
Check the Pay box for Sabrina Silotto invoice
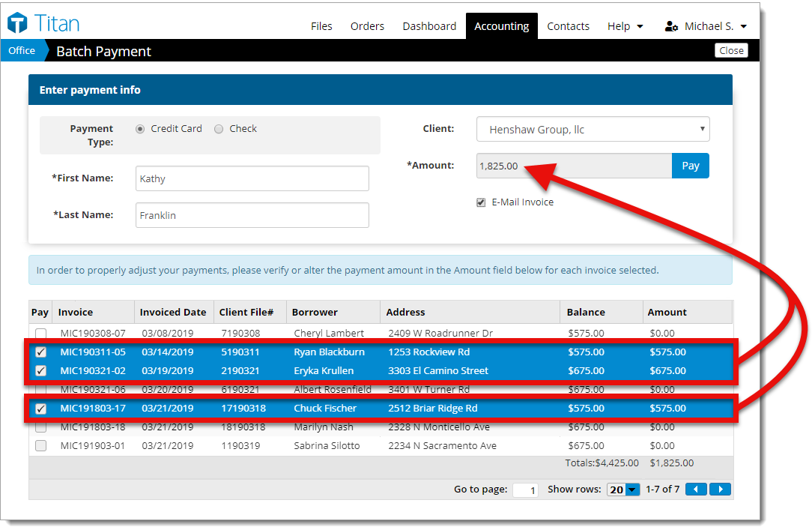(x=41, y=445)
